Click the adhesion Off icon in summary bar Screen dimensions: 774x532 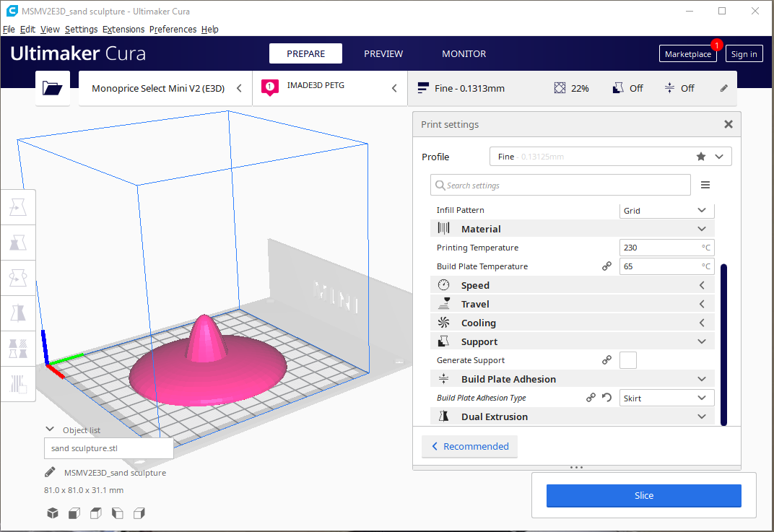click(x=669, y=88)
